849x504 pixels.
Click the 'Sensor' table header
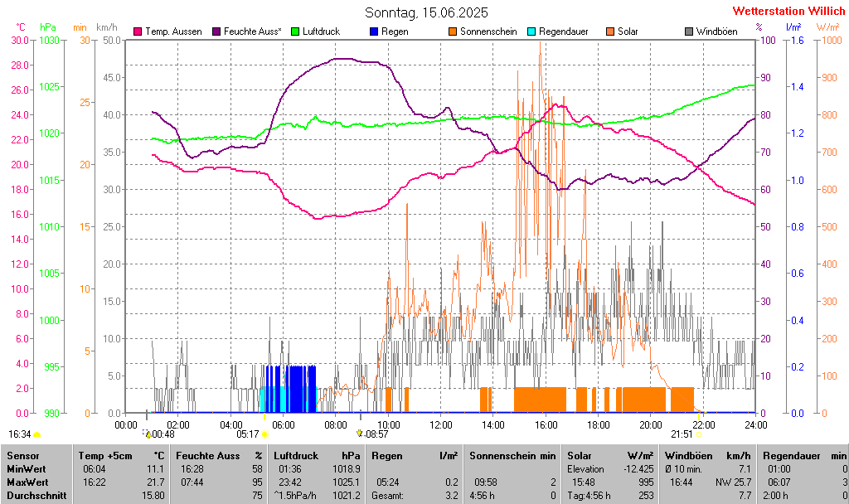click(22, 457)
